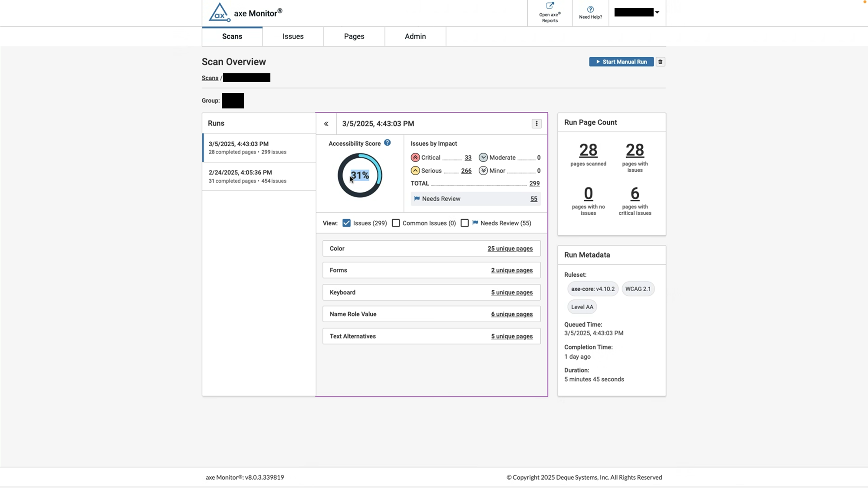This screenshot has height=488, width=868.
Task: Click the Duration value 5 minutes 45 seconds
Action: point(594,379)
